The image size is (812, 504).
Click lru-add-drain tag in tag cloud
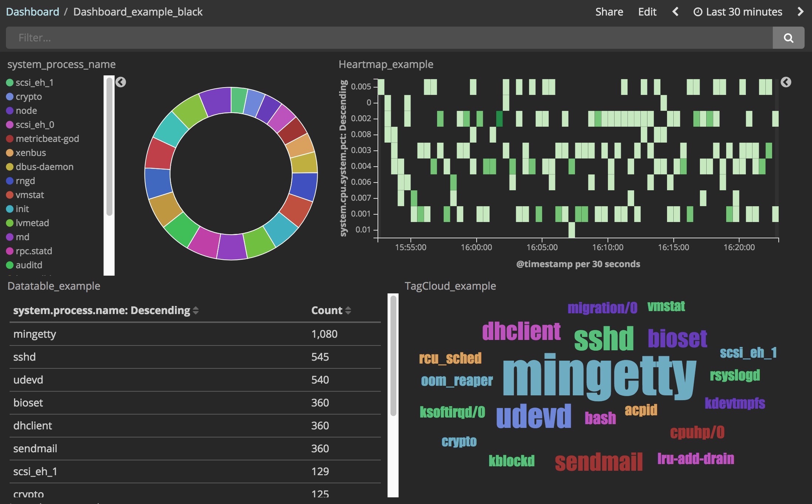[x=696, y=459]
